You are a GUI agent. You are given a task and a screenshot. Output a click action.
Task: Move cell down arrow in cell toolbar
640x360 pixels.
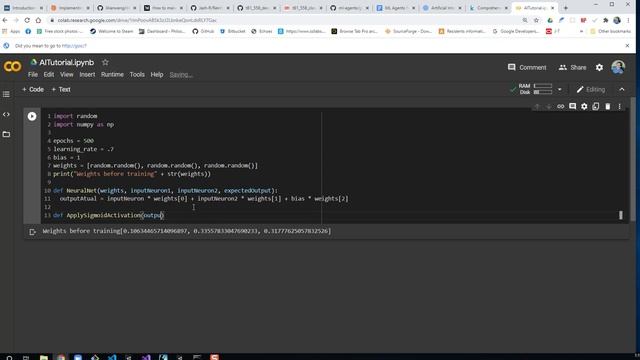coord(549,107)
